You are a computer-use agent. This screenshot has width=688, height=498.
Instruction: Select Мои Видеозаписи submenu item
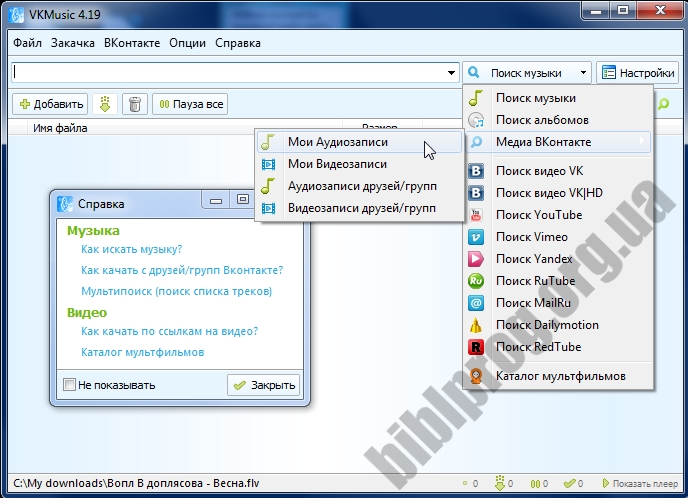(x=359, y=164)
